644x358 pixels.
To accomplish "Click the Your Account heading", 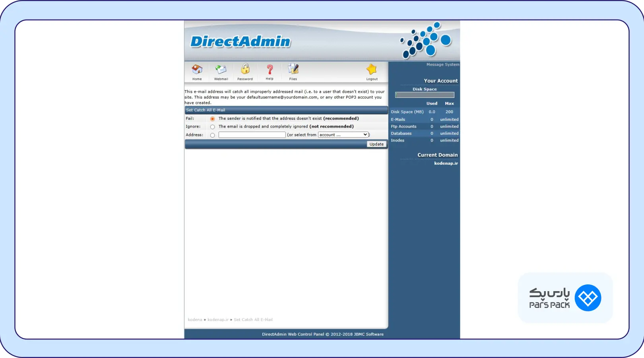I will (441, 81).
